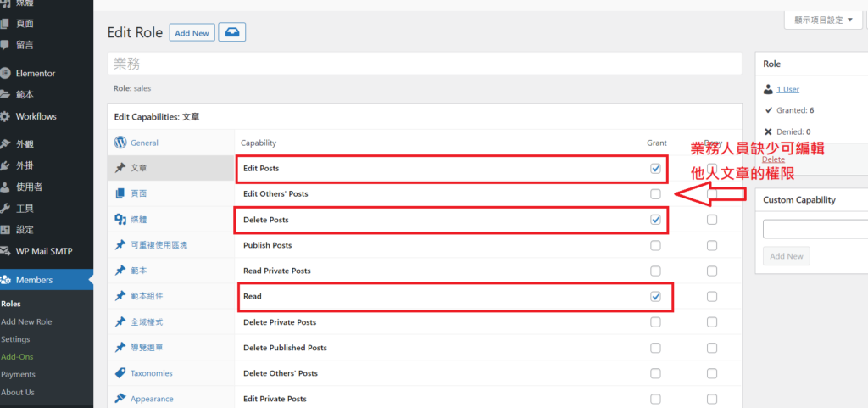Click the Elementor sidebar icon
The width and height of the screenshot is (868, 408).
6,74
